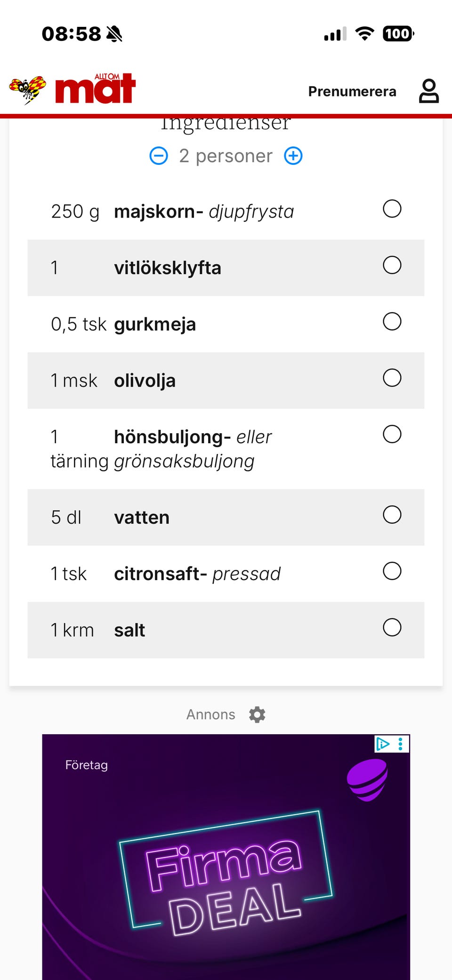This screenshot has width=452, height=980.
Task: Mark gurkmeja as collected
Action: (x=392, y=322)
